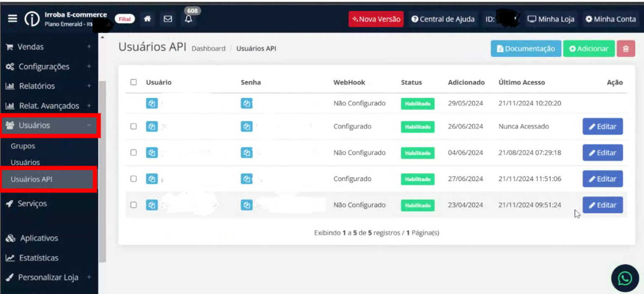
Task: Open Minha Conta settings
Action: tap(611, 19)
